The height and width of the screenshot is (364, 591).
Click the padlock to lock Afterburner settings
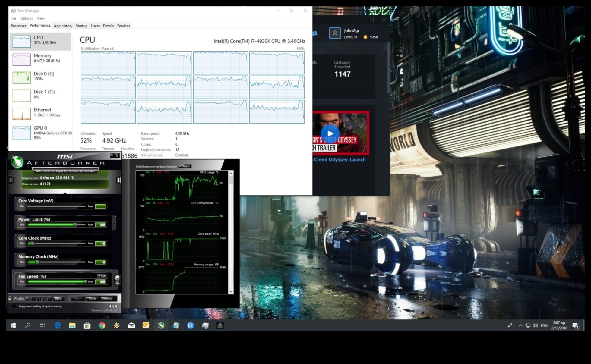tap(10, 298)
